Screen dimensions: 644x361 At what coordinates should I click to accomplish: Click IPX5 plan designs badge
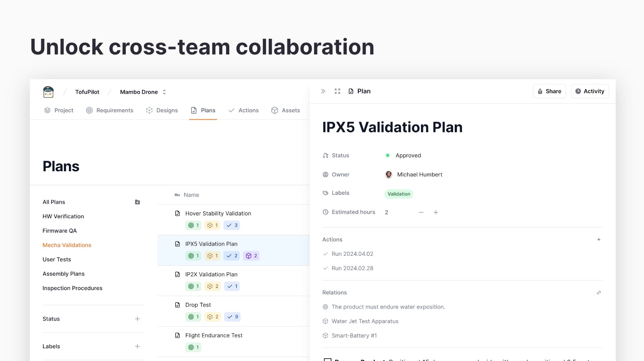[x=212, y=256]
